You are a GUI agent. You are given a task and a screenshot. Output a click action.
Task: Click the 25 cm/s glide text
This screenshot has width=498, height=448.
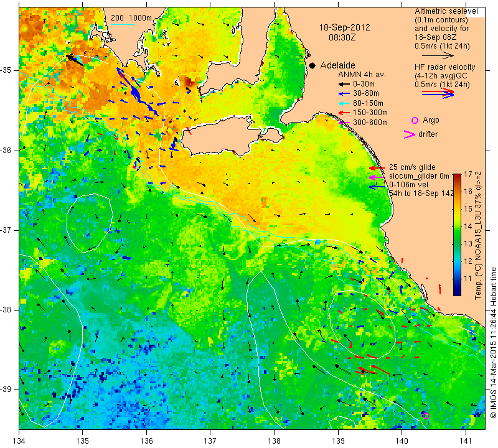tap(412, 167)
